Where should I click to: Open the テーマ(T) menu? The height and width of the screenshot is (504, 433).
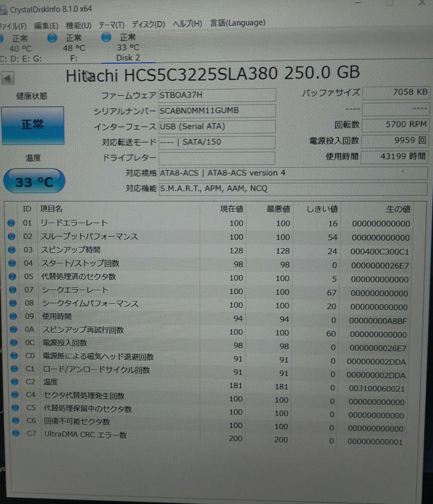click(111, 25)
